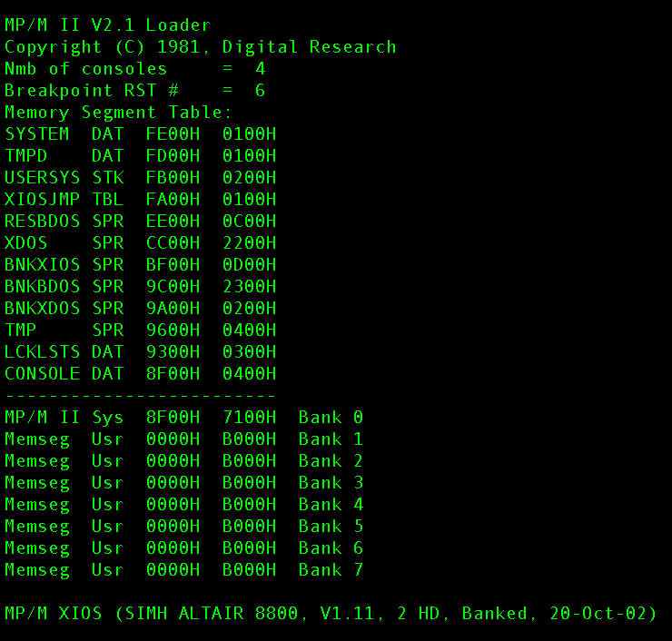Image resolution: width=672 pixels, height=641 pixels.
Task: Click the 'Breakpoint RST #' label
Action: coord(92,91)
